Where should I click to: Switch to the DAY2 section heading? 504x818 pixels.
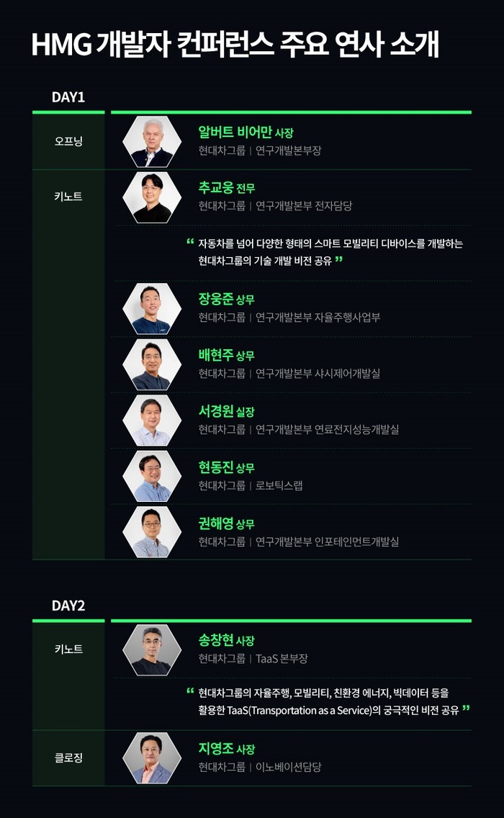[x=68, y=606]
